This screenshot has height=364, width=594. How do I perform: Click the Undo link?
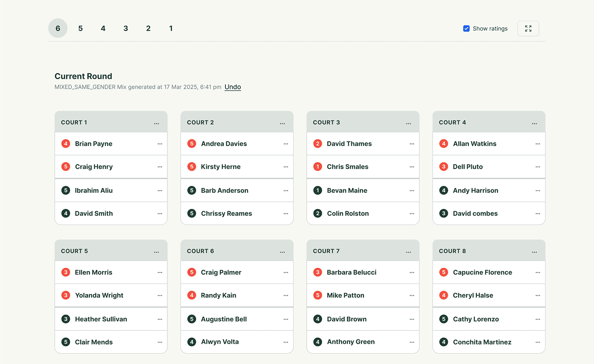tap(232, 87)
